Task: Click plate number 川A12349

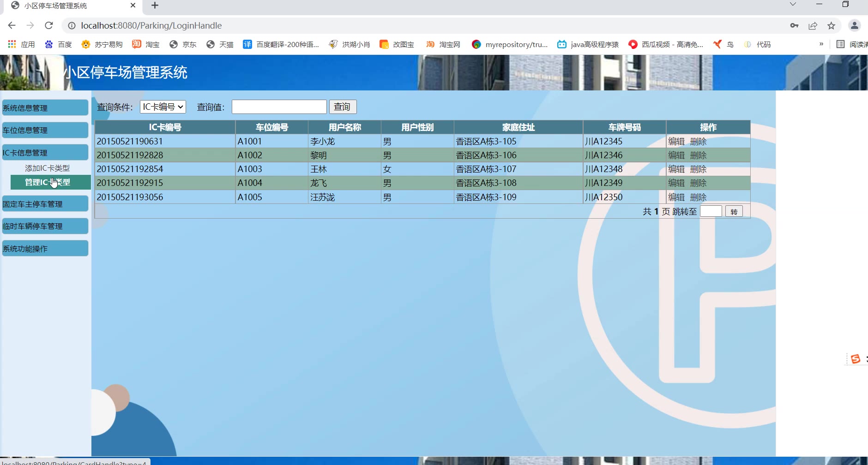Action: (604, 183)
